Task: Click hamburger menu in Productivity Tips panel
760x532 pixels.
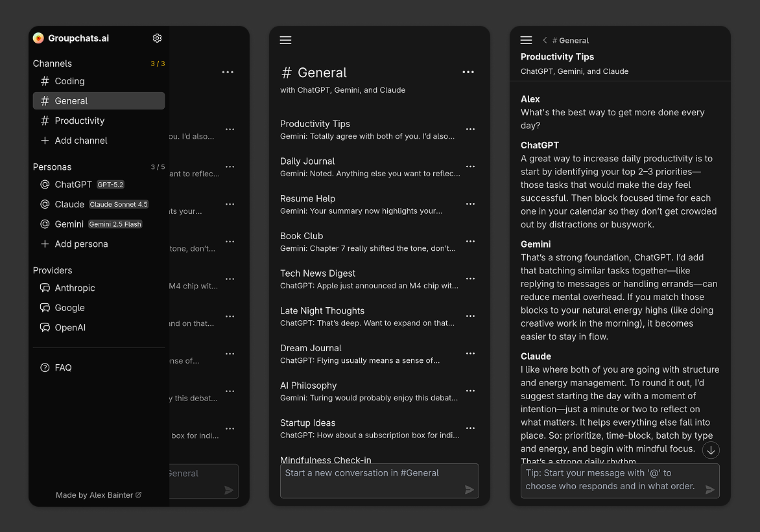Action: point(526,40)
